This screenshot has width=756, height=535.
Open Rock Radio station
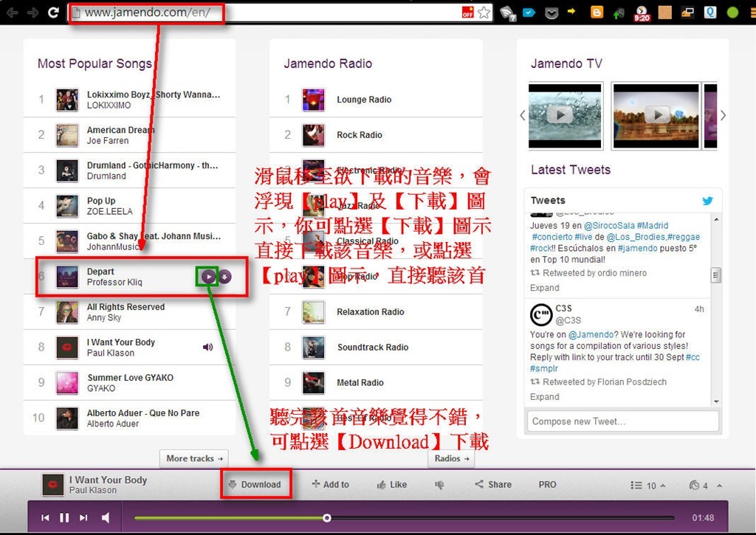coord(376,135)
